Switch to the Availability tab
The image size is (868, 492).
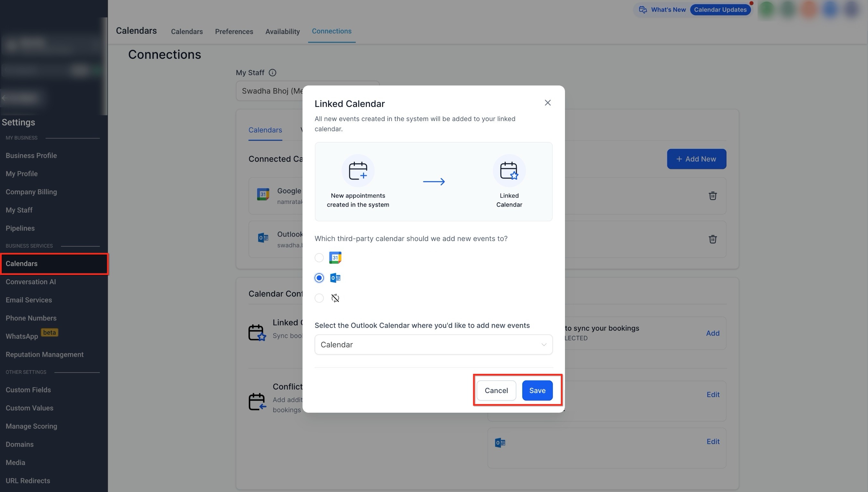click(282, 31)
